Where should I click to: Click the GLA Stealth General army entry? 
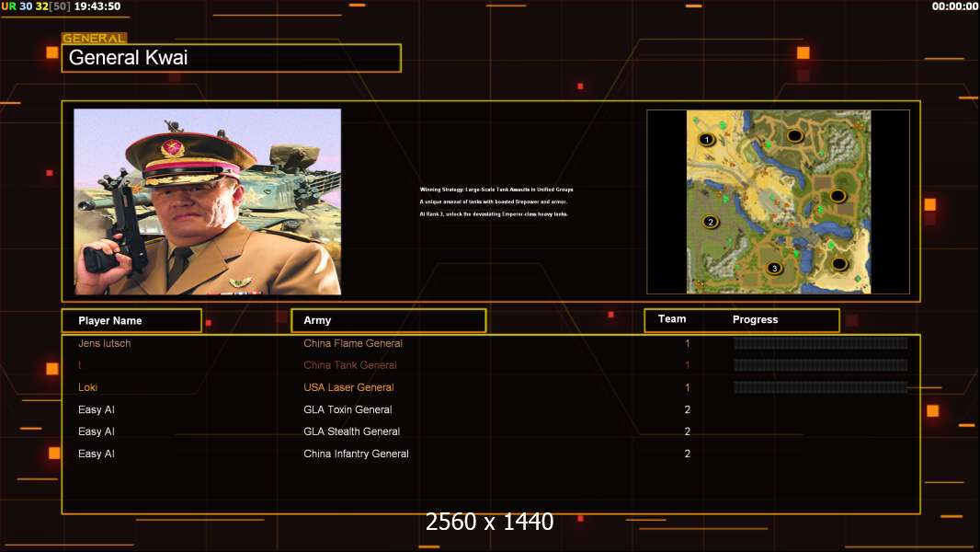tap(351, 431)
